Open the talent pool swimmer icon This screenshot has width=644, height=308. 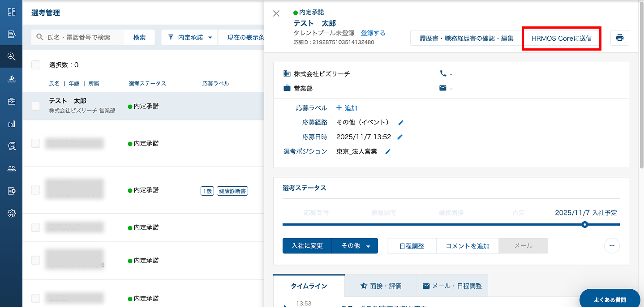12,79
